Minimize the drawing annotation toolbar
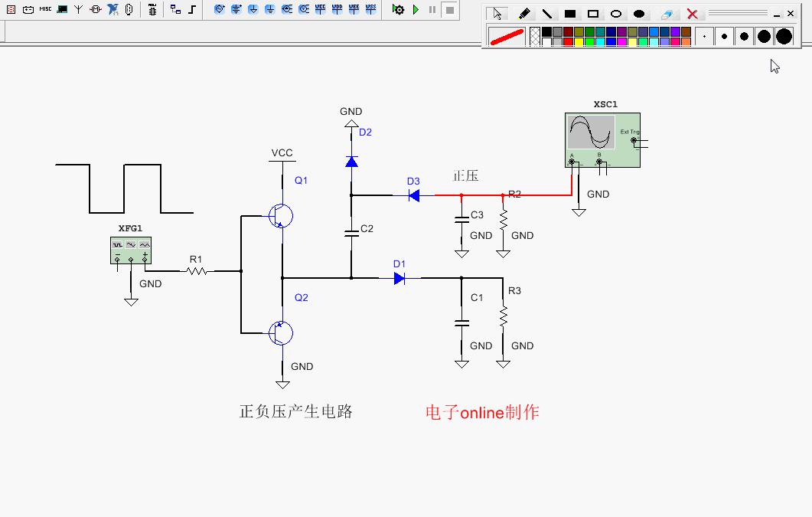 coord(778,14)
